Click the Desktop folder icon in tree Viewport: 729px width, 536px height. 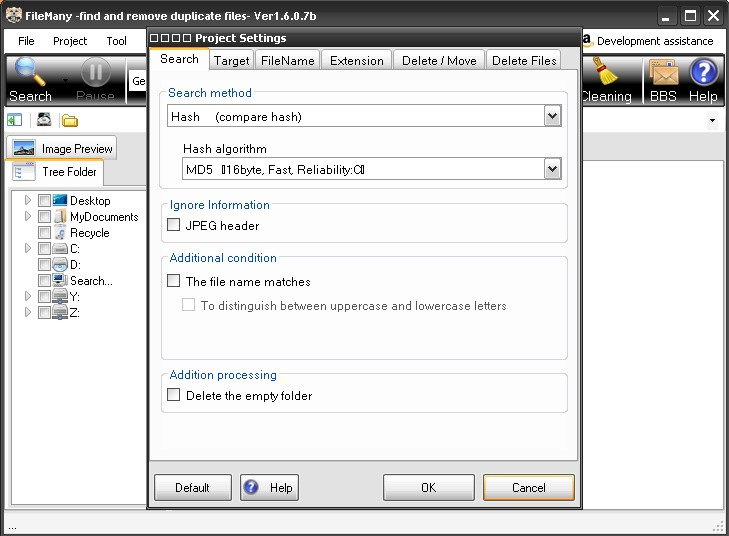[x=60, y=200]
